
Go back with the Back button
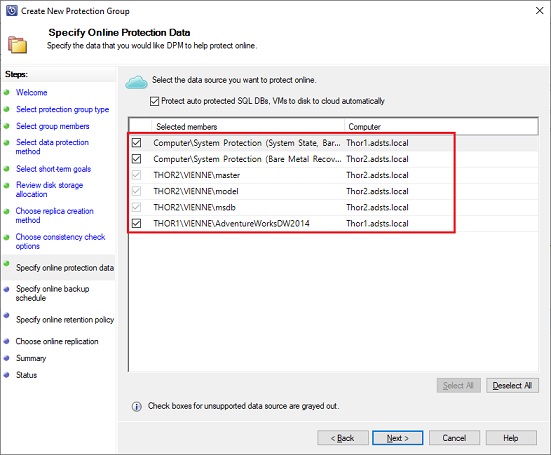343,438
